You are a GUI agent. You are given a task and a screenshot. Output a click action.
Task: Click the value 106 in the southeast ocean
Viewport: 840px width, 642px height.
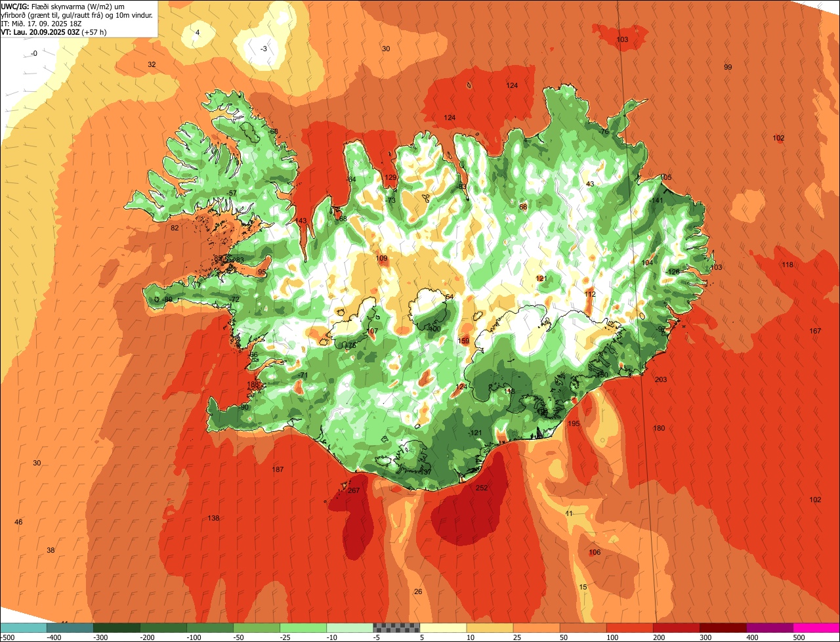(x=595, y=553)
